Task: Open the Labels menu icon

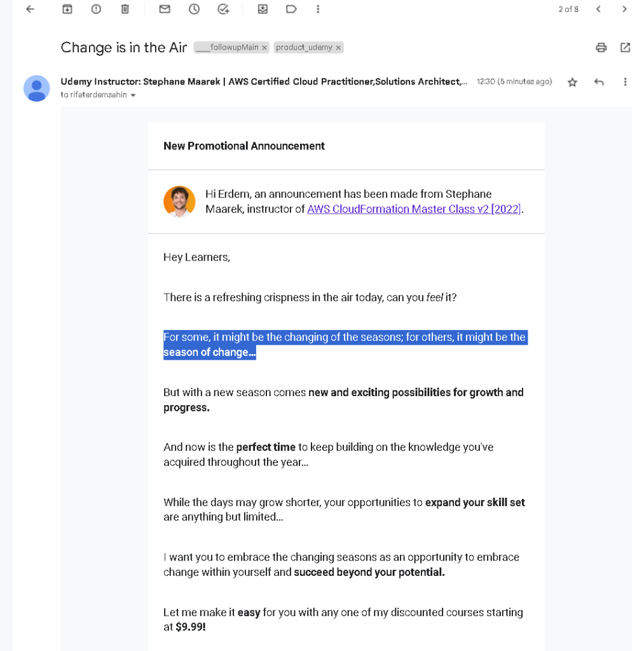Action: 291,9
